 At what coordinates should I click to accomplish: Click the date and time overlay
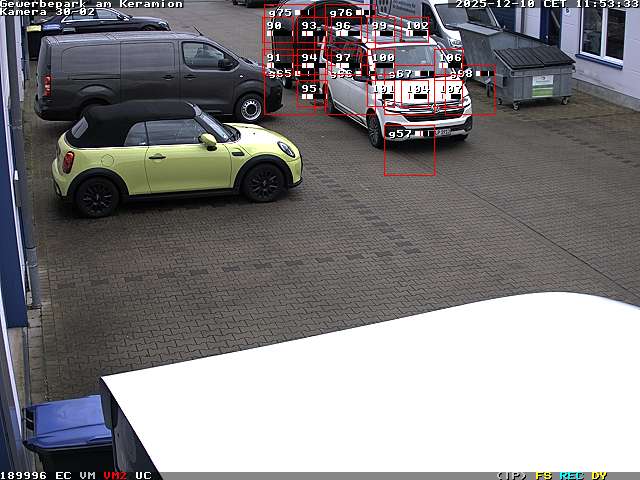(546, 4)
